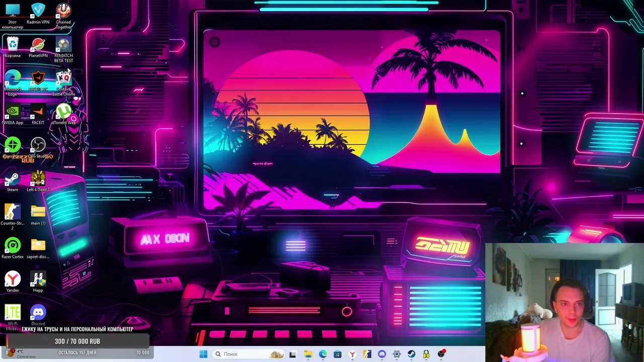The width and height of the screenshot is (644, 362).
Task: Open Happ desktop shortcut
Action: pyautogui.click(x=38, y=282)
